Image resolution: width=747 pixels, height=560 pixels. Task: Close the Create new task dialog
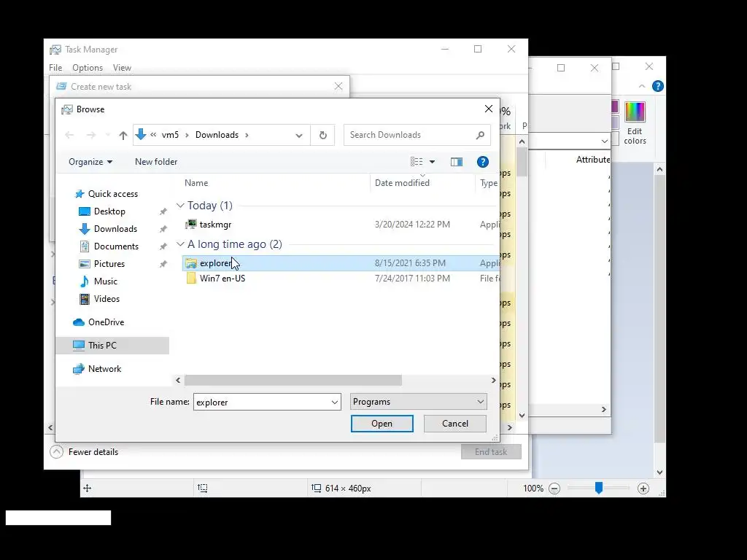[338, 87]
